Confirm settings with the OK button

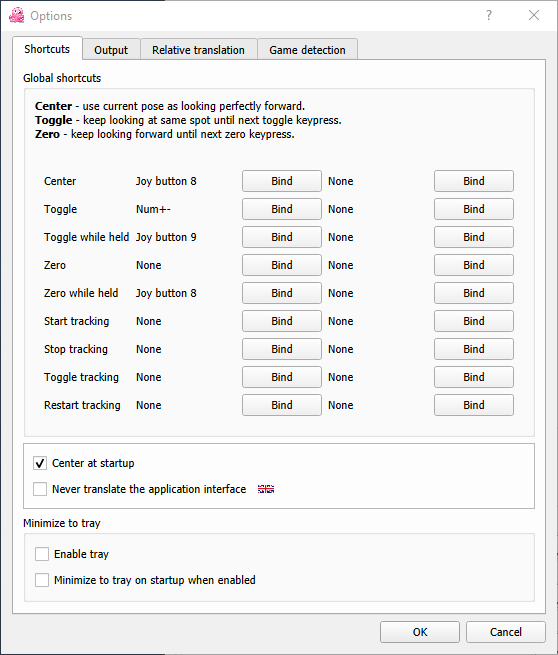(420, 632)
